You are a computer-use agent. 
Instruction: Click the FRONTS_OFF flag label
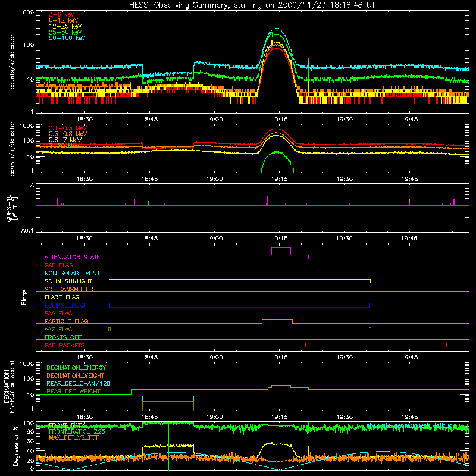coord(63,337)
